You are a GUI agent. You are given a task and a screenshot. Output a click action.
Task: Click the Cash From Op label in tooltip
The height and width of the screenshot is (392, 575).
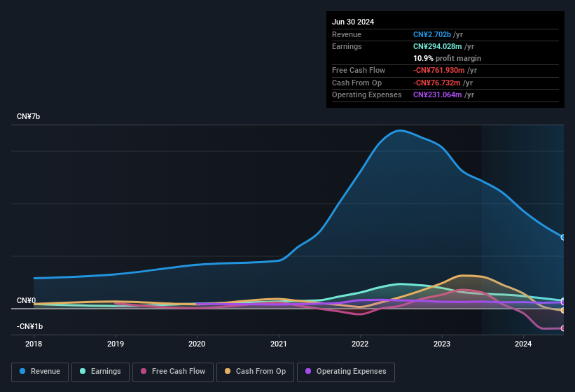click(356, 83)
